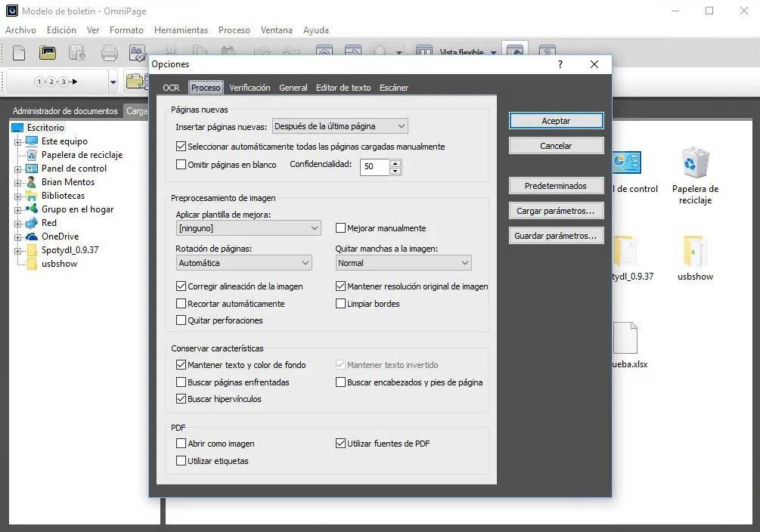The height and width of the screenshot is (532, 760).
Task: Click the Brian Mentos user icon
Action: point(32,182)
